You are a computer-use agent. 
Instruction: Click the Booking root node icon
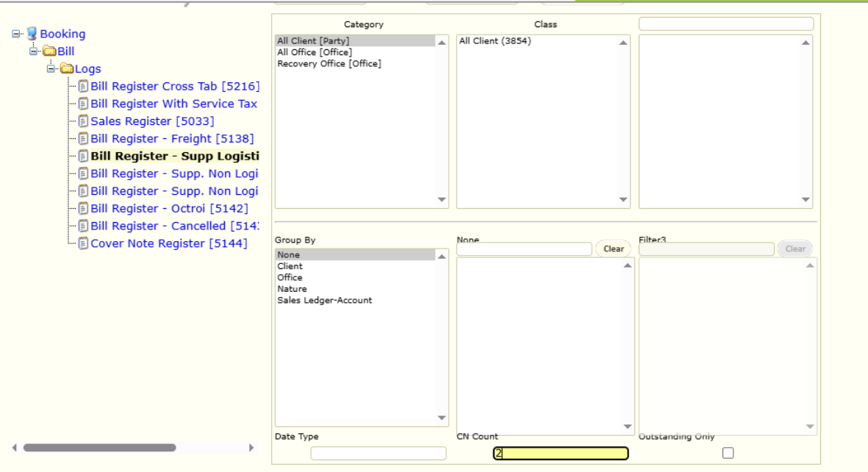(x=32, y=34)
